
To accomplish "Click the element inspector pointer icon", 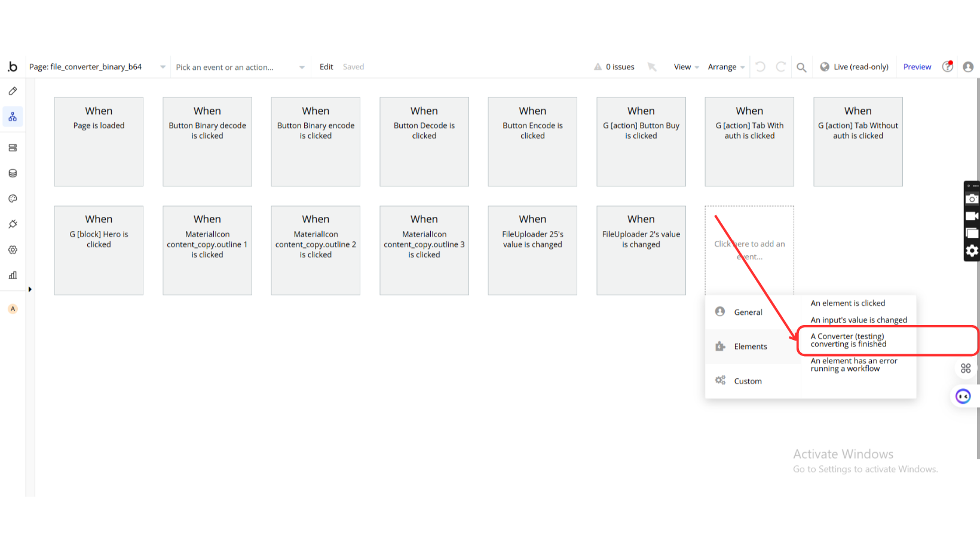I will point(652,67).
